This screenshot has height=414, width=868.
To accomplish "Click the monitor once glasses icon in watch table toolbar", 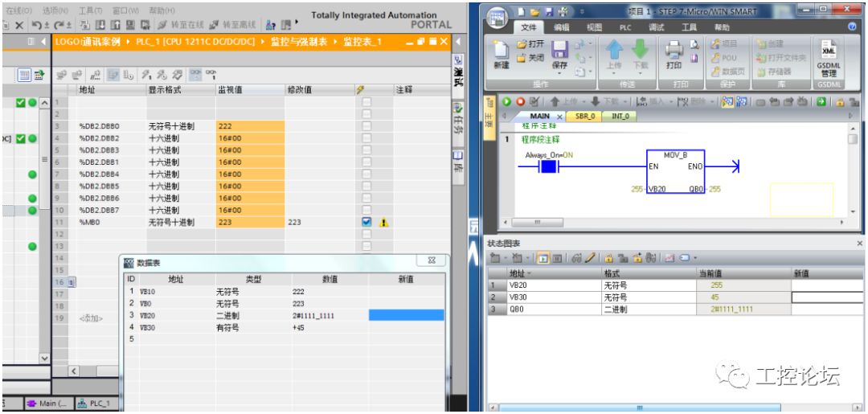I will pos(211,75).
